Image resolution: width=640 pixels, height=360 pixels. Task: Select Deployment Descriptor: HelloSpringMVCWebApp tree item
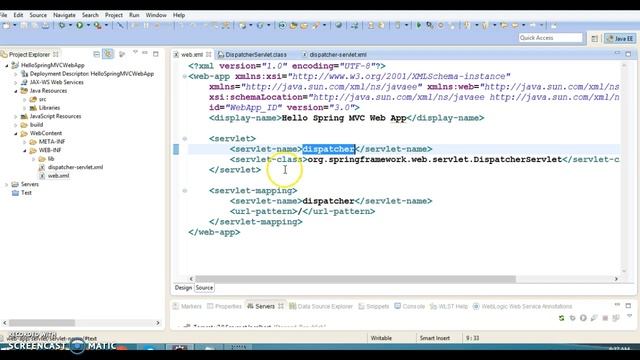tap(91, 74)
